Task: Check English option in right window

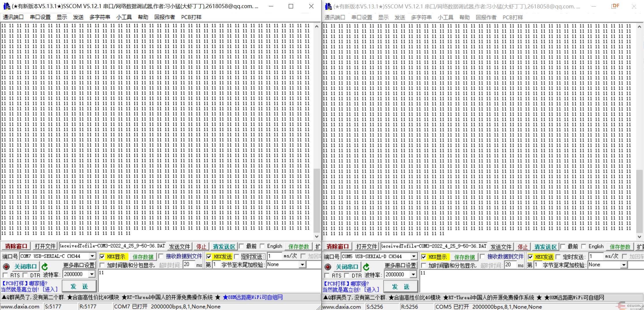Action: coord(584,246)
